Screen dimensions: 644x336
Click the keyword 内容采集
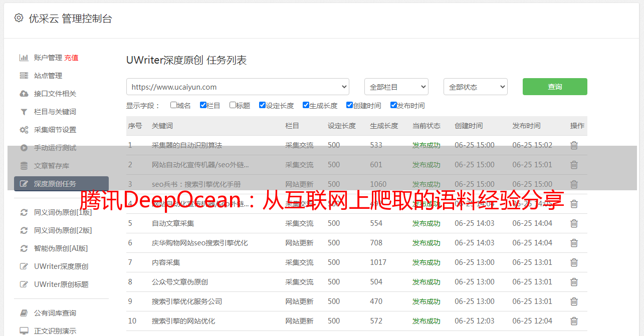[166, 262]
